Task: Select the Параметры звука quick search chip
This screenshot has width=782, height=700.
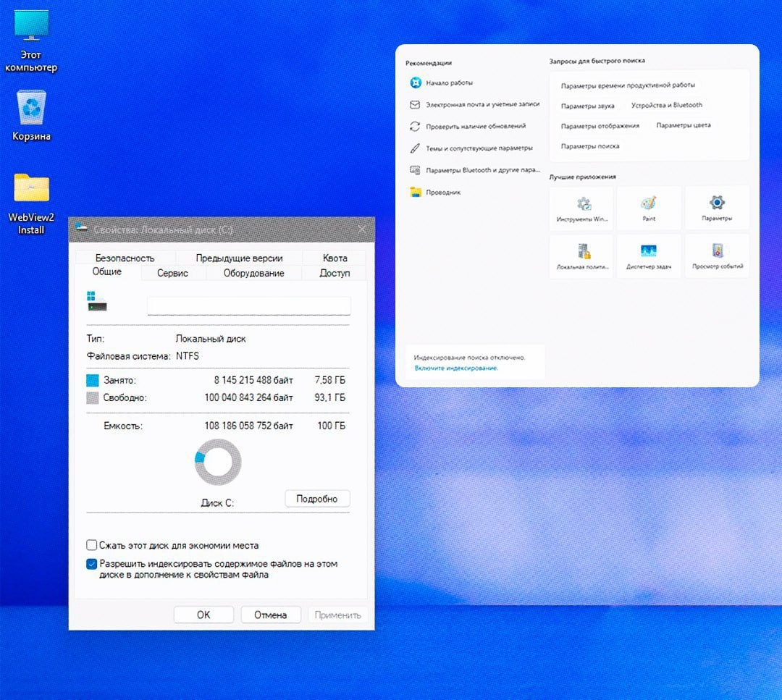Action: point(587,106)
